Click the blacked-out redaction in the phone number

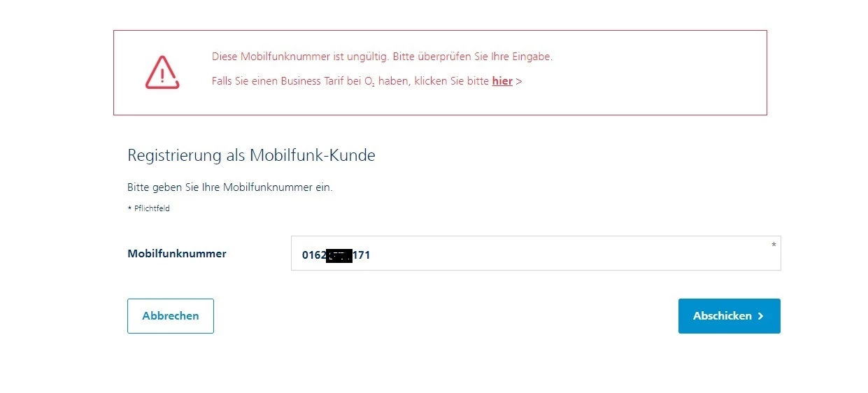click(340, 255)
